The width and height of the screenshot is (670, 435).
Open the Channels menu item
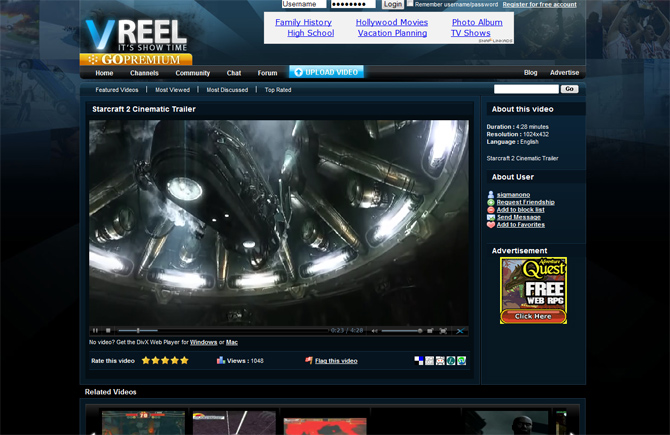point(144,73)
